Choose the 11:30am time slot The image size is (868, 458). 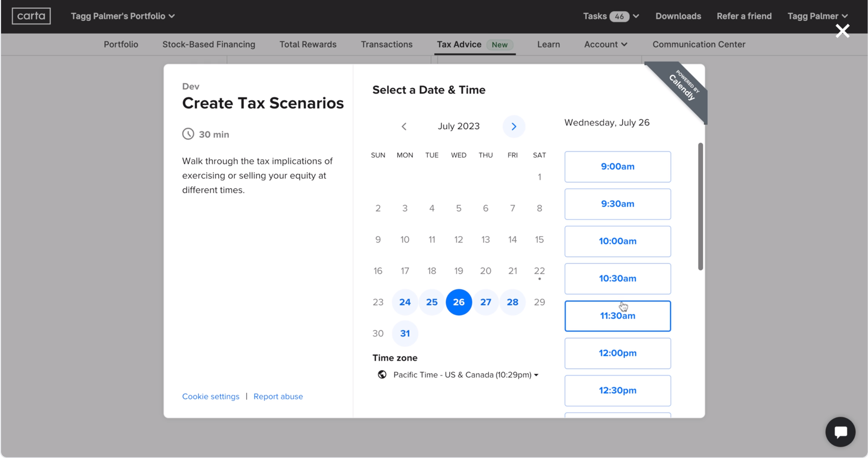pyautogui.click(x=617, y=315)
